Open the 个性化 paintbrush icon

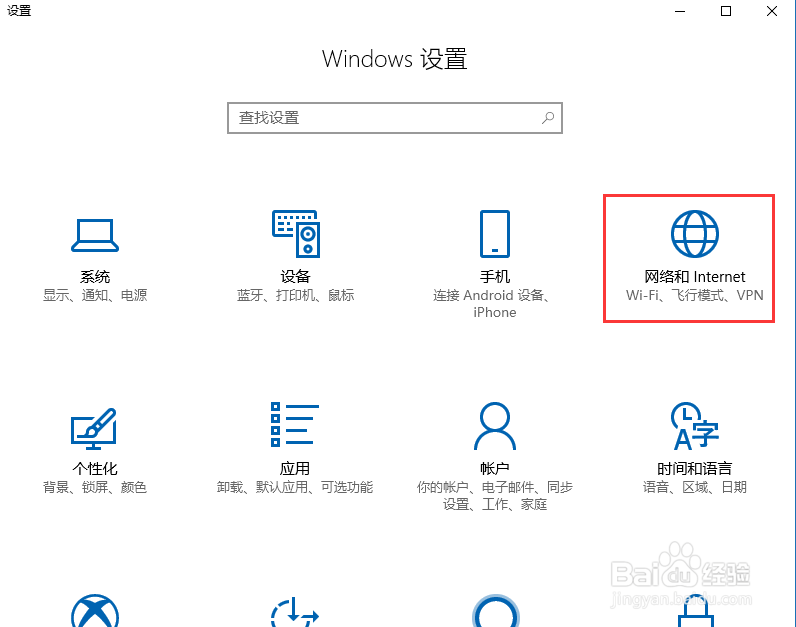[94, 429]
